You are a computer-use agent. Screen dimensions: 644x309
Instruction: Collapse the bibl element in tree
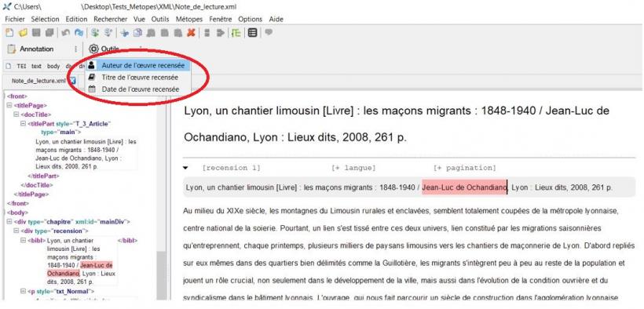point(24,241)
